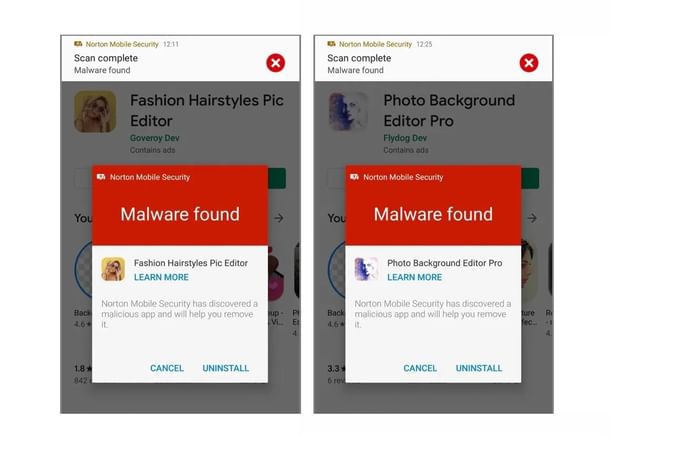Uninstall Photo Background Editor Pro
The image size is (674, 449).
click(479, 368)
